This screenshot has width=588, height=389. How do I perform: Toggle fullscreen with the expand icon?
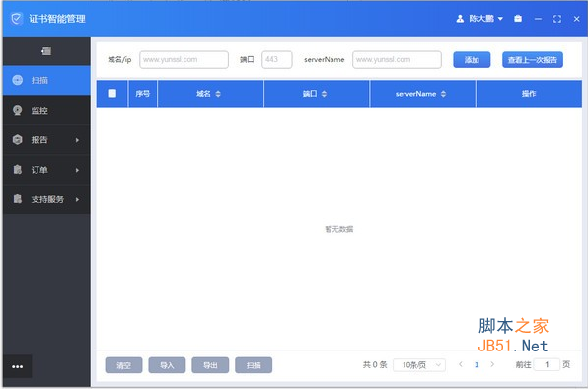(x=557, y=19)
